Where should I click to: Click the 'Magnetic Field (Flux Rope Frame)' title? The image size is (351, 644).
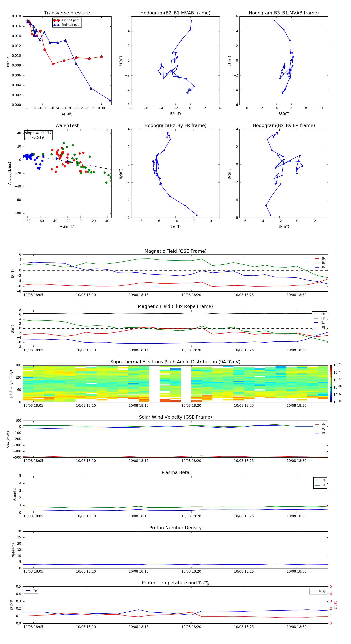pyautogui.click(x=175, y=307)
